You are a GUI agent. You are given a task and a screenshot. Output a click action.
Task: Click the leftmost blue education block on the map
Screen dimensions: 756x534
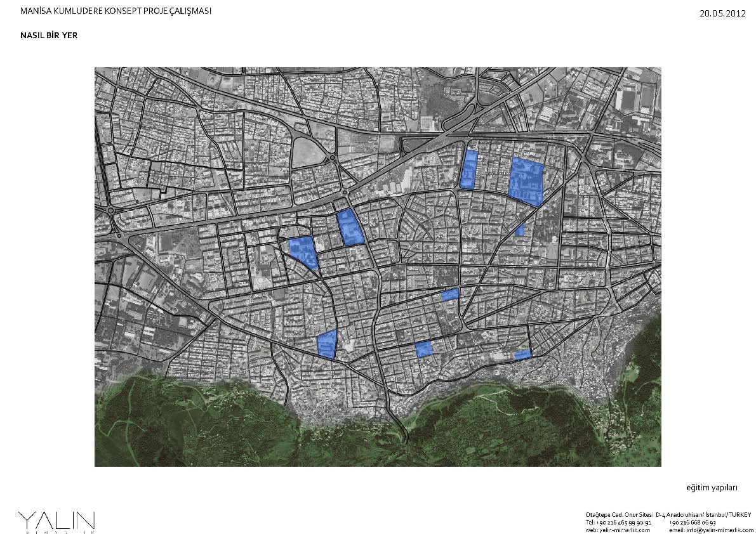[x=303, y=251]
